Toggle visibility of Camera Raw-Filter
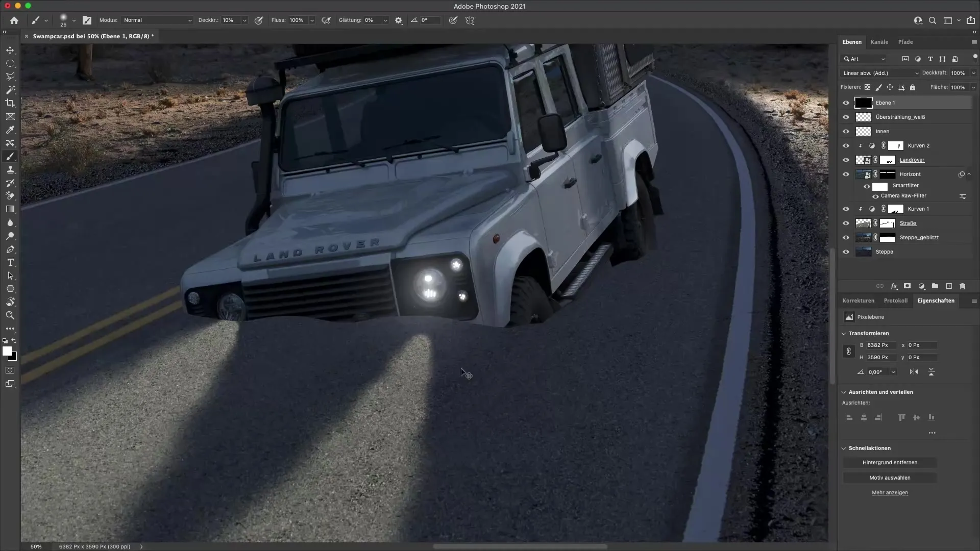The image size is (980, 551). [875, 196]
